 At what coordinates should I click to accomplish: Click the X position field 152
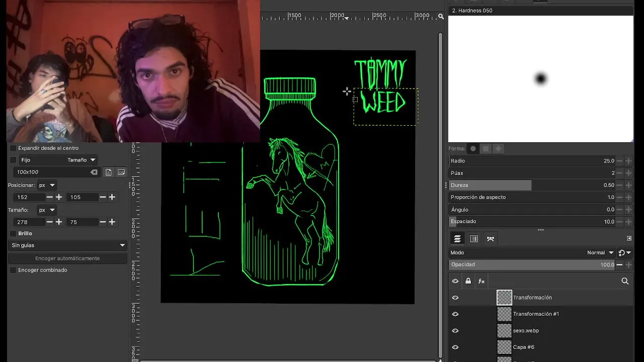point(30,197)
